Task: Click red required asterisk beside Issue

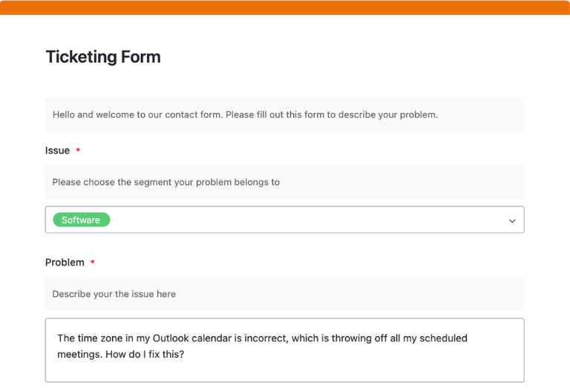Action: point(78,151)
